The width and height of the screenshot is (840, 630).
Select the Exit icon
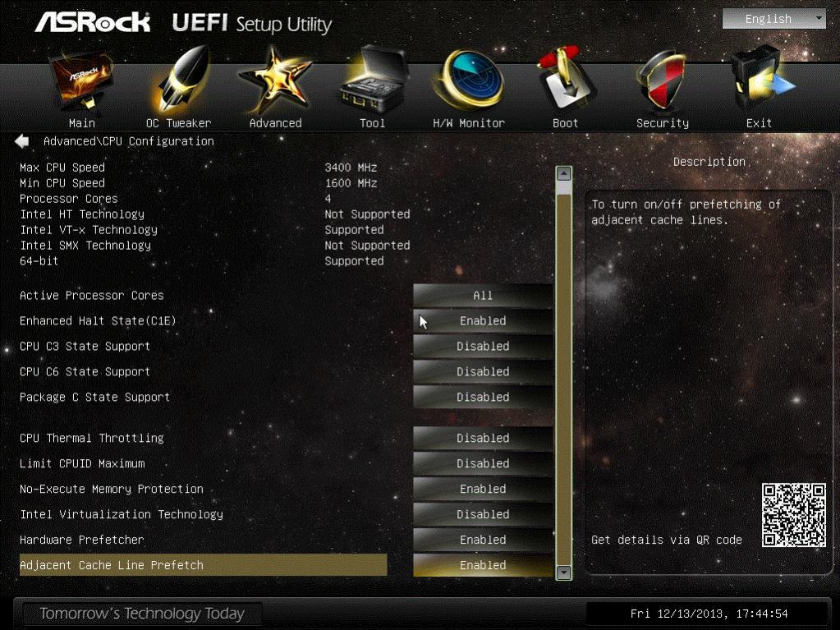(x=760, y=80)
